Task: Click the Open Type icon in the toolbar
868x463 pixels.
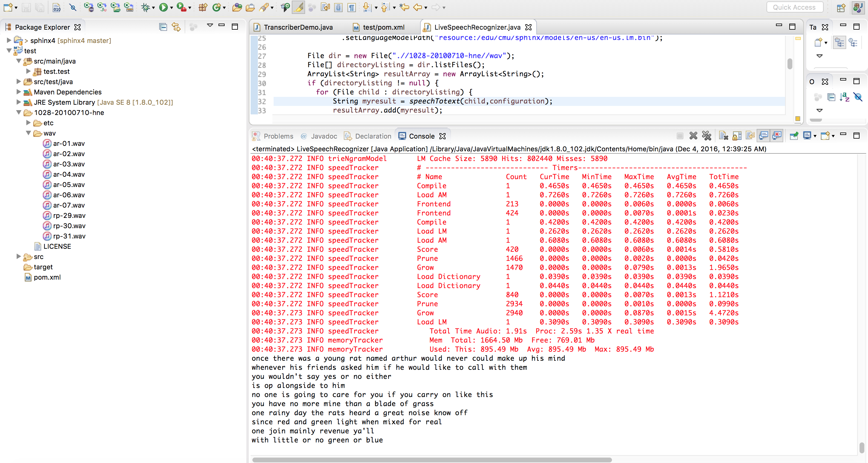Action: [x=237, y=7]
